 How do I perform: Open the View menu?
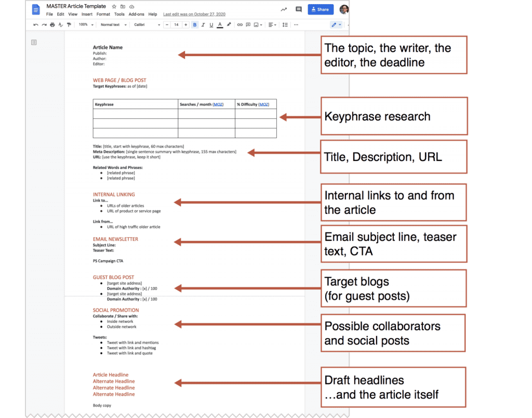[73, 14]
